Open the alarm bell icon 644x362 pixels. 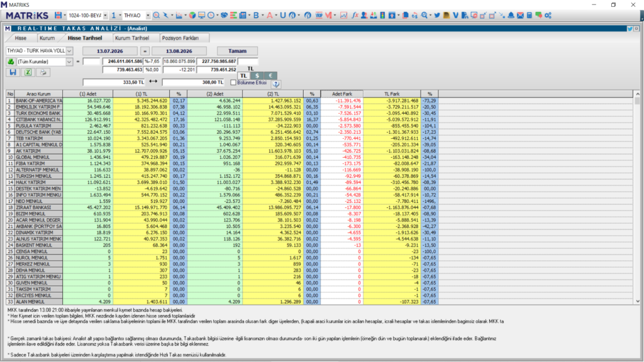tap(511, 15)
